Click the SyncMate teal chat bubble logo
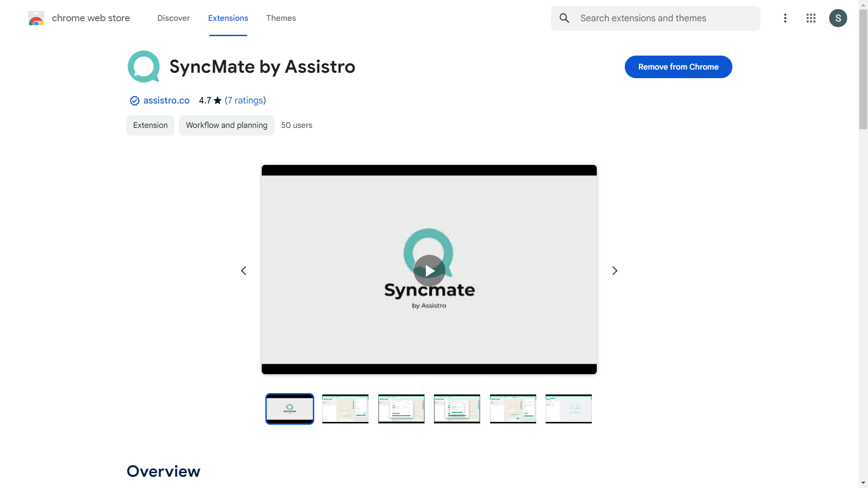Image resolution: width=868 pixels, height=488 pixels. click(x=144, y=66)
